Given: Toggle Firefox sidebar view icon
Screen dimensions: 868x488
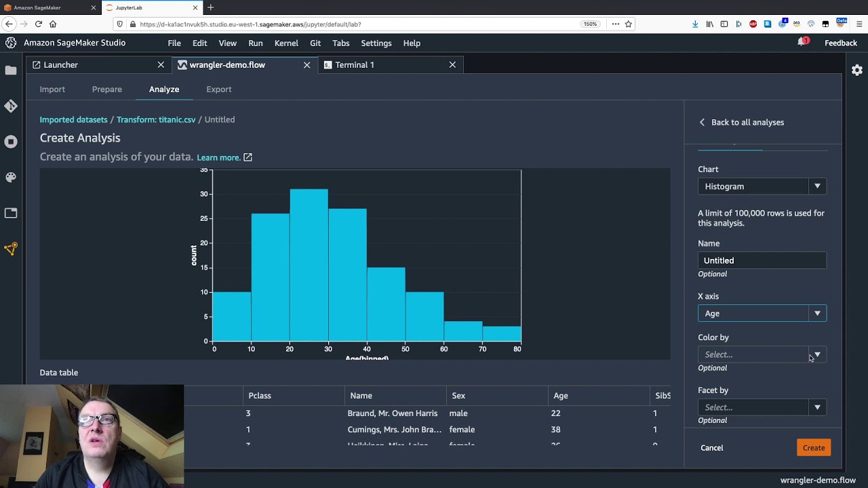Looking at the screenshot, I should tap(724, 24).
